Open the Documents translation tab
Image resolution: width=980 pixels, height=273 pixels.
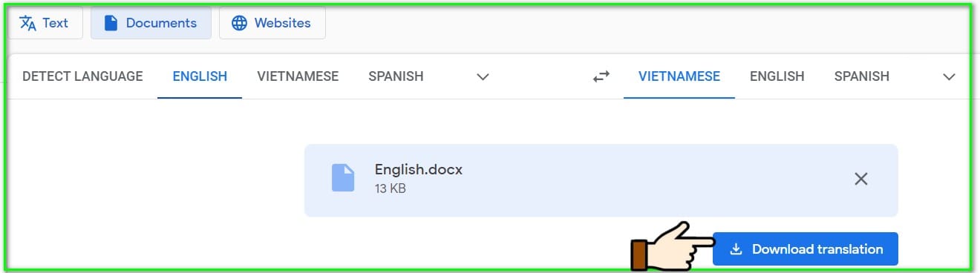click(151, 23)
